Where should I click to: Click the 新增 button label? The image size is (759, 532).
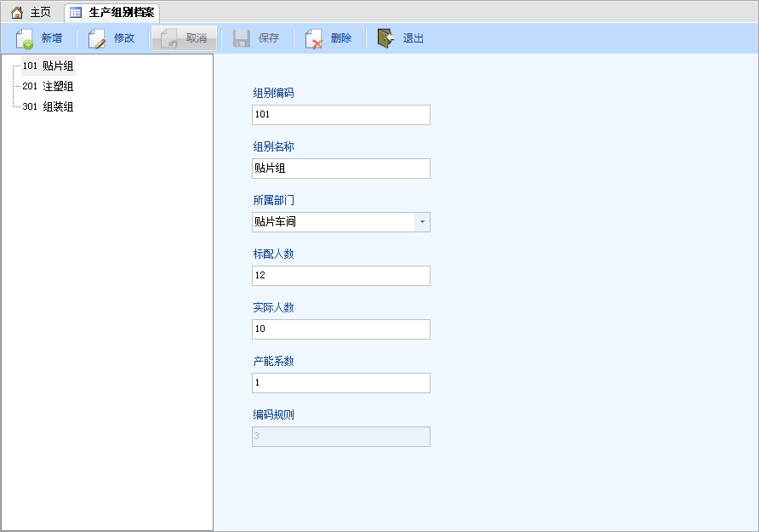tap(52, 38)
